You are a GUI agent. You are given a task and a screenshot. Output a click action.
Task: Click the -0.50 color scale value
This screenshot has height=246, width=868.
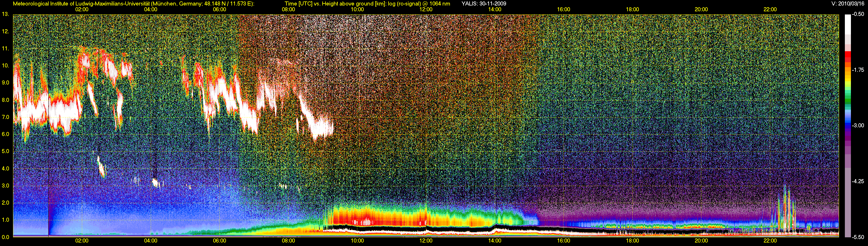point(858,14)
